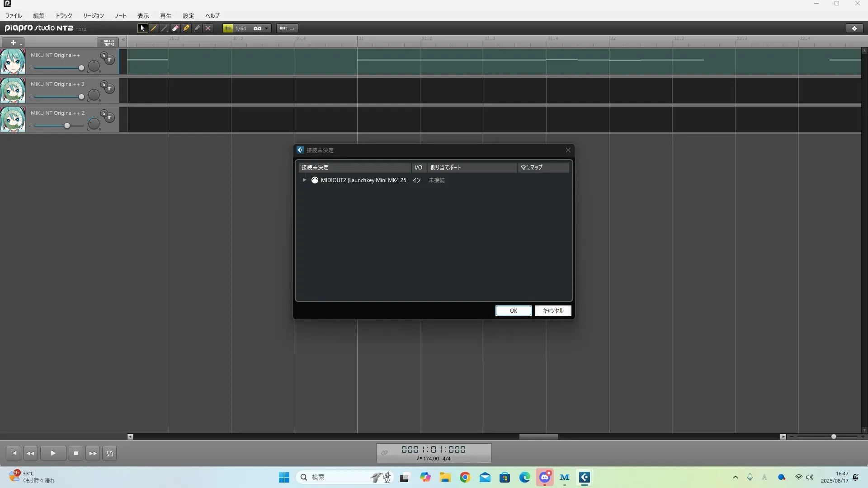868x488 pixels.
Task: Click the X delete tool in toolbar
Action: point(208,28)
